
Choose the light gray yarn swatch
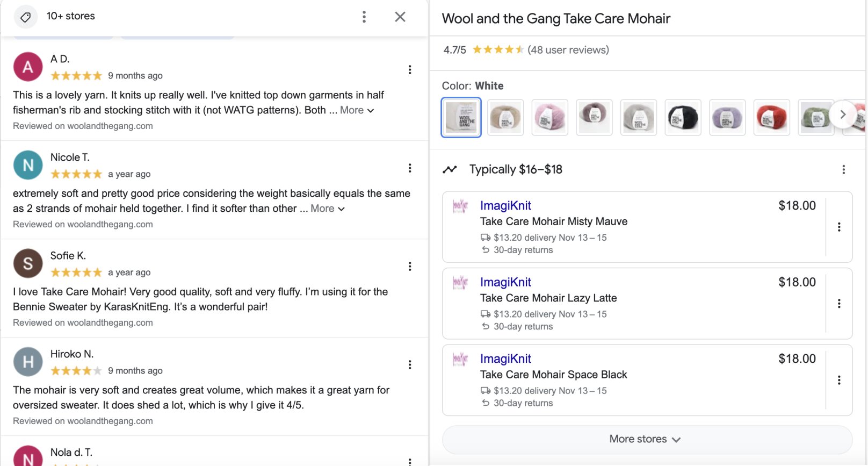pyautogui.click(x=639, y=117)
